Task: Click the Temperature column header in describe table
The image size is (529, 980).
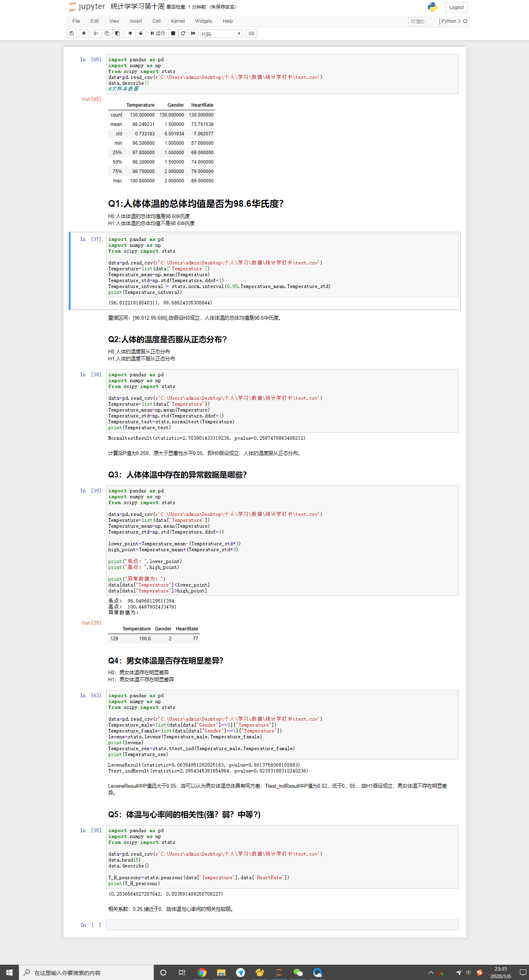Action: pyautogui.click(x=140, y=105)
